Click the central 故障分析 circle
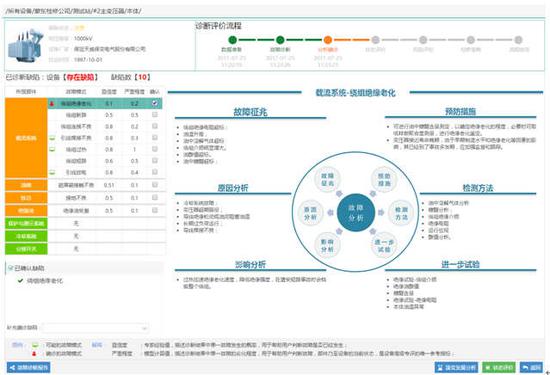The image size is (550, 375). coord(356,213)
